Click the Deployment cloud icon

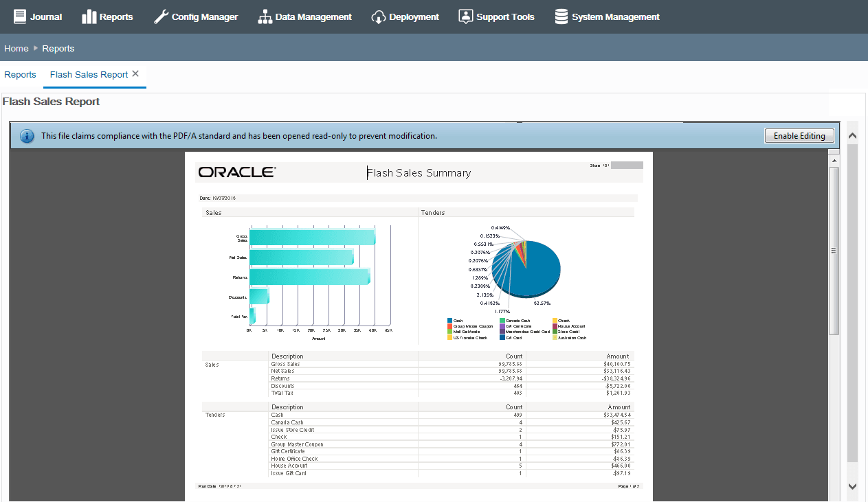(379, 16)
